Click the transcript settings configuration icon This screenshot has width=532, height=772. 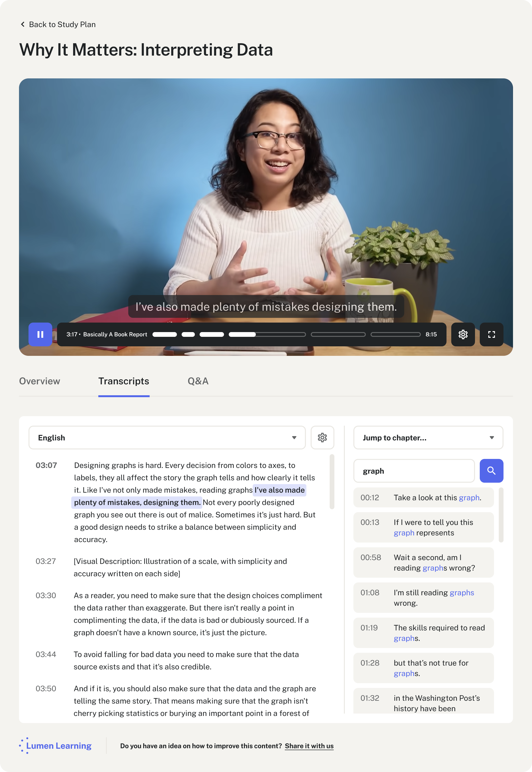pyautogui.click(x=322, y=438)
